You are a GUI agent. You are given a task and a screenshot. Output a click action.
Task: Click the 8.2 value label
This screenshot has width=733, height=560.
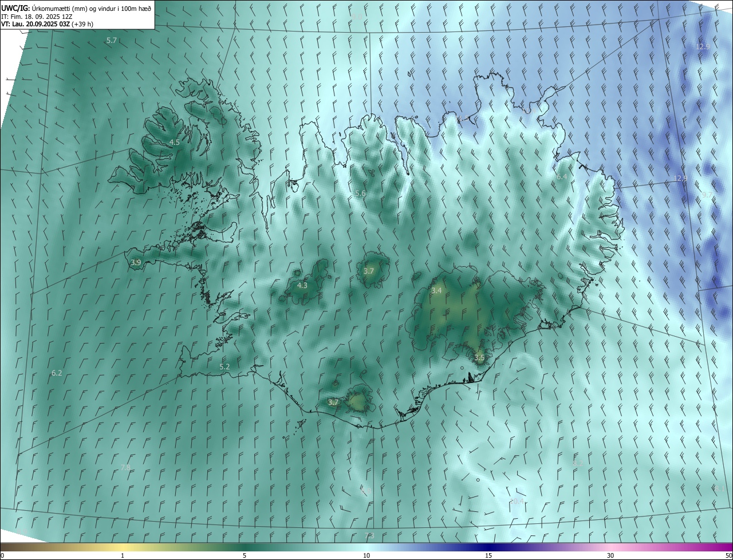point(578,463)
